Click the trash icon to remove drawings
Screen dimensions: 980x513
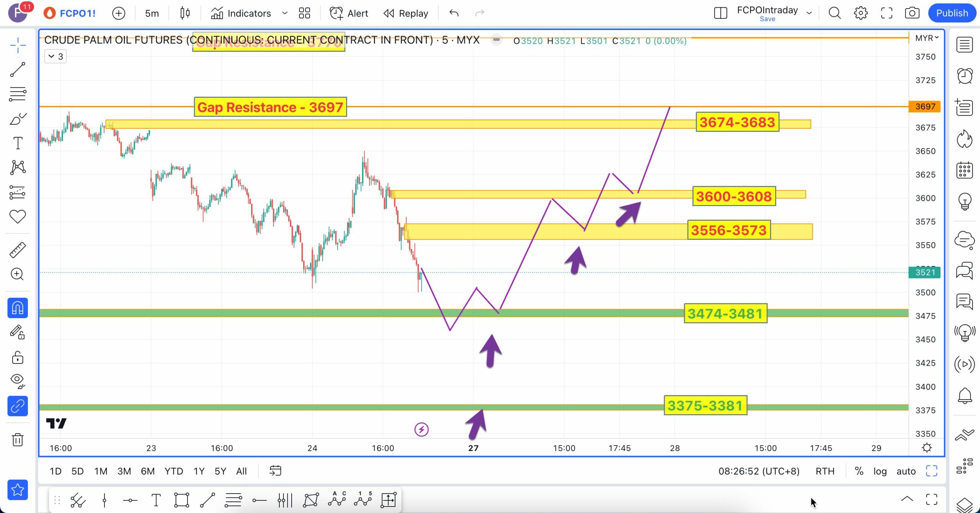pos(18,439)
